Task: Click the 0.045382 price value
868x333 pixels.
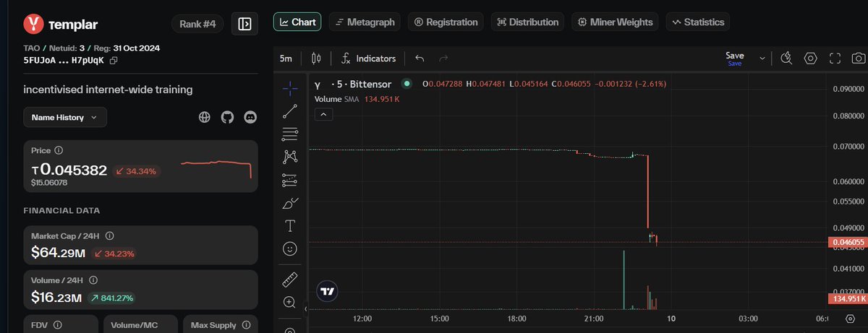Action: (69, 170)
